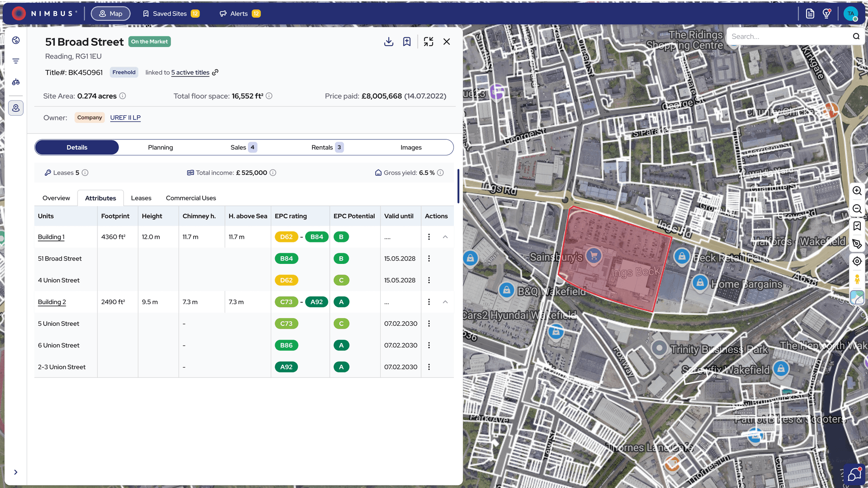The image size is (868, 488).
Task: Collapse the panel with the shrink icon
Action: click(428, 42)
